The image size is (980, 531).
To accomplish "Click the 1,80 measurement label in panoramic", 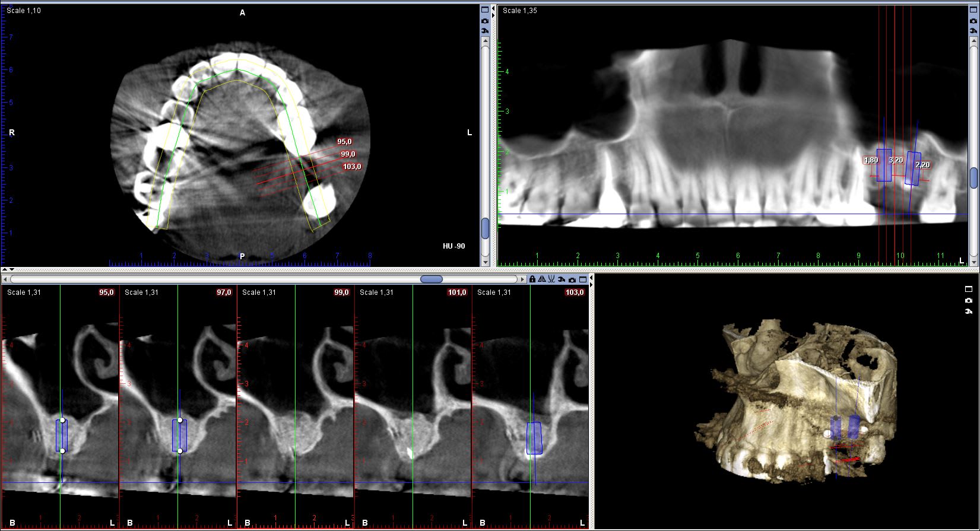I will point(871,160).
